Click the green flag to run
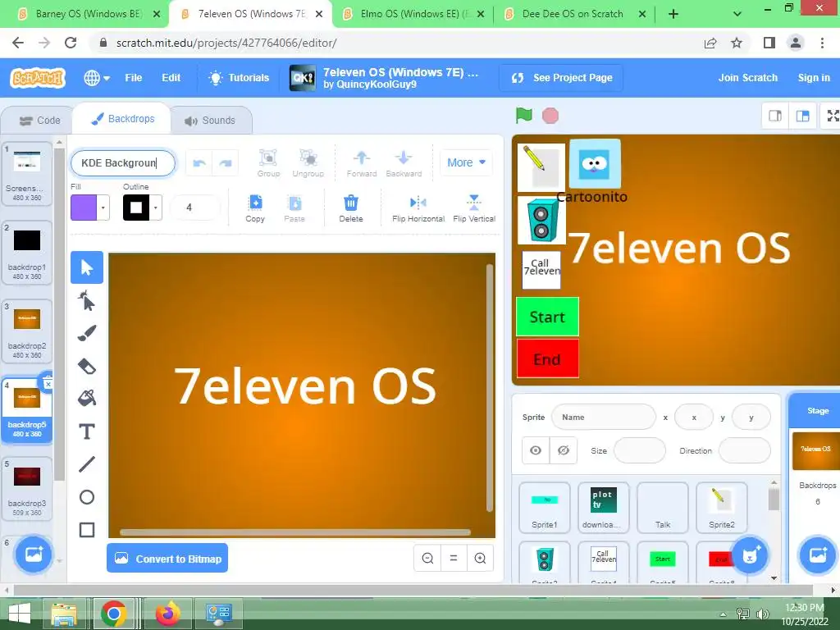The width and height of the screenshot is (840, 630). (523, 115)
